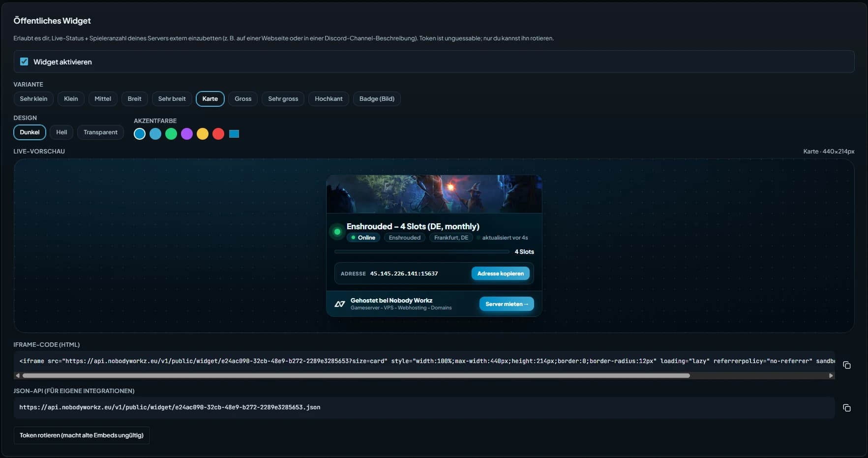
Task: Click the Enshrouded game tag
Action: pyautogui.click(x=405, y=238)
